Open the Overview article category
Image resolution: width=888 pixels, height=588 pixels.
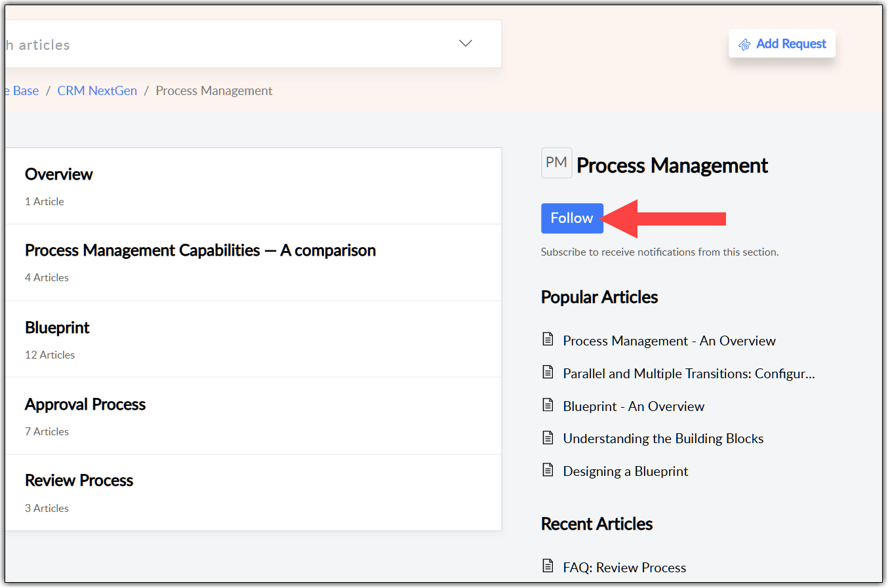tap(59, 174)
